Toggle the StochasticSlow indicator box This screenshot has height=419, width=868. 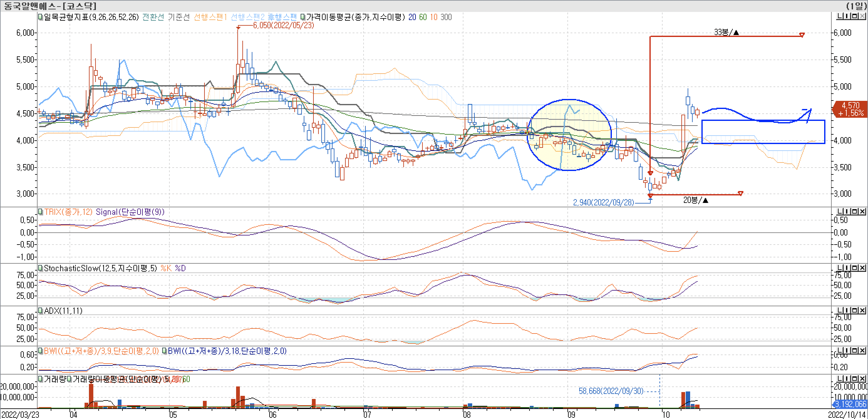click(x=40, y=268)
